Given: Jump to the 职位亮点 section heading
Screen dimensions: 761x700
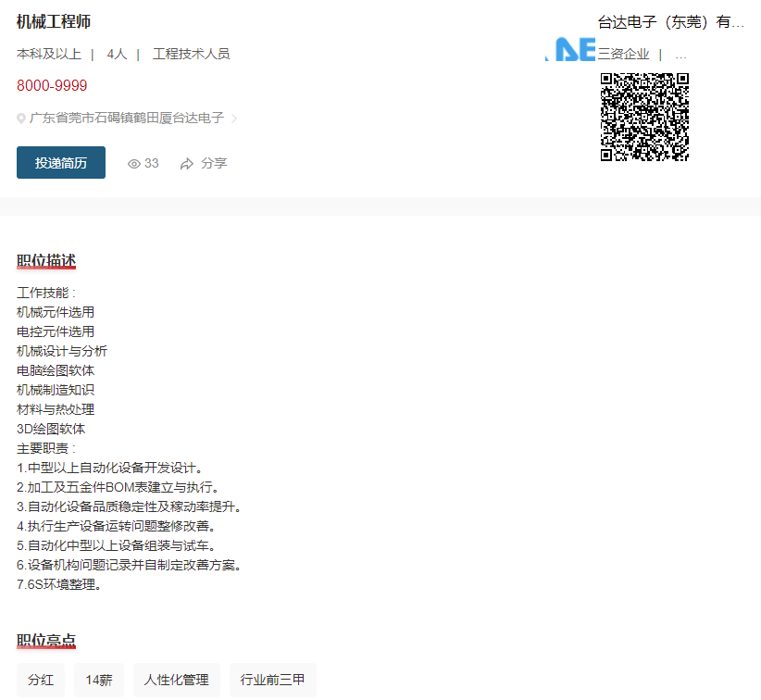Looking at the screenshot, I should click(46, 640).
